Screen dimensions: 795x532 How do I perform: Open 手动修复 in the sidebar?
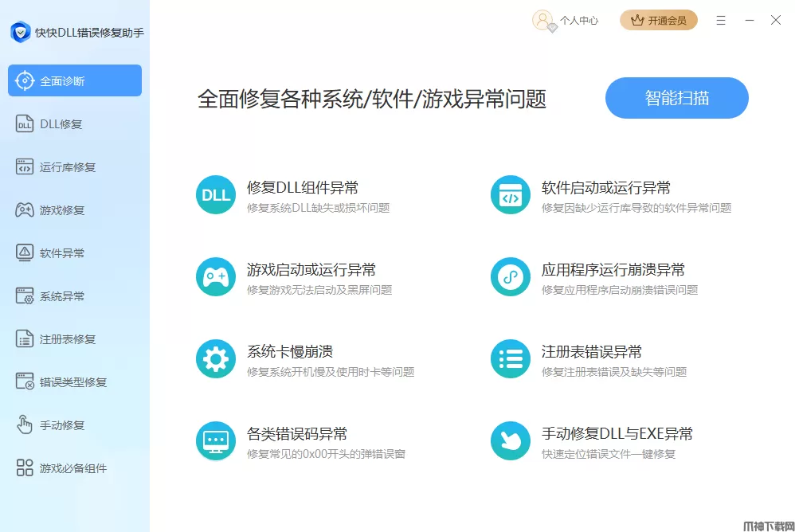click(x=62, y=425)
